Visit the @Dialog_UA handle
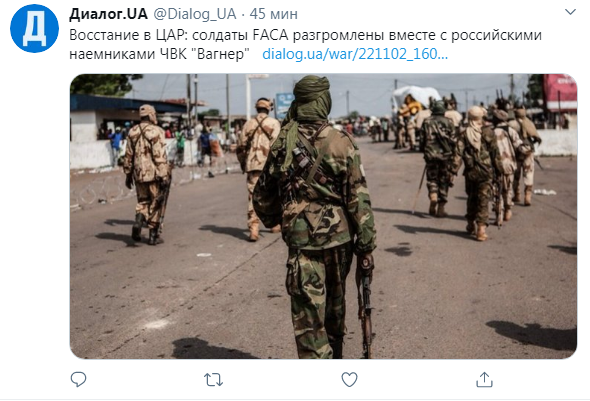 pos(195,14)
